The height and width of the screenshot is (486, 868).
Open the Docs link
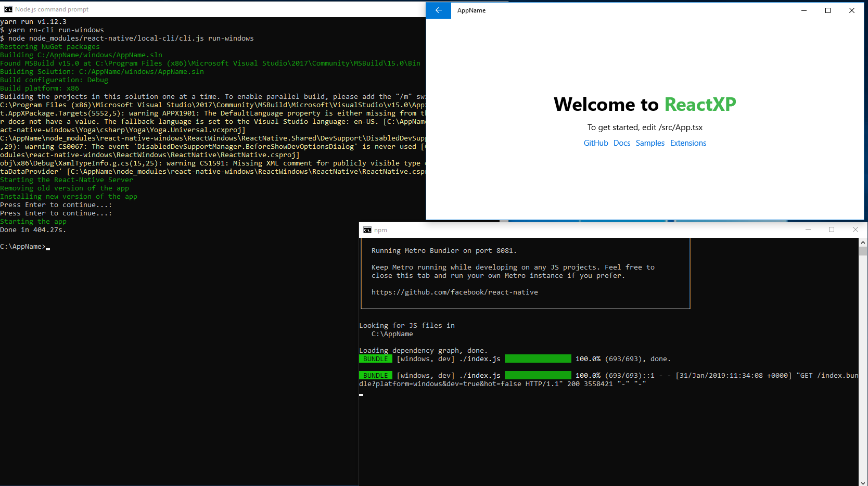[x=621, y=143]
